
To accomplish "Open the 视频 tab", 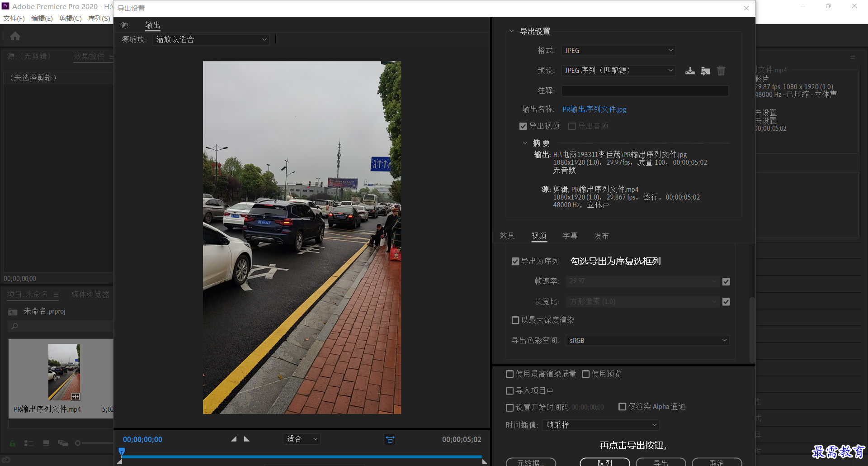I will pyautogui.click(x=539, y=236).
